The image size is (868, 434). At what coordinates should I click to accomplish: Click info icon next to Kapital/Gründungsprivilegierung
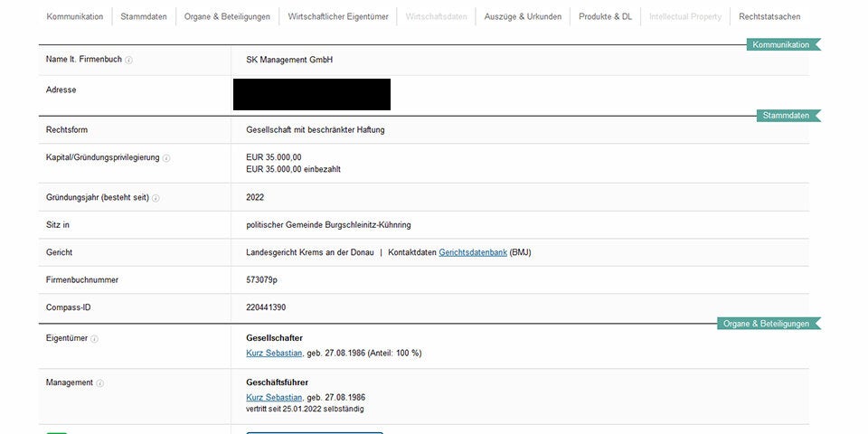pos(166,158)
